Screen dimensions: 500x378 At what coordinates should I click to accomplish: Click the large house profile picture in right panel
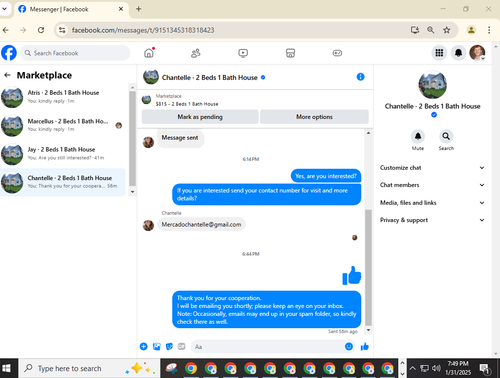tap(432, 85)
